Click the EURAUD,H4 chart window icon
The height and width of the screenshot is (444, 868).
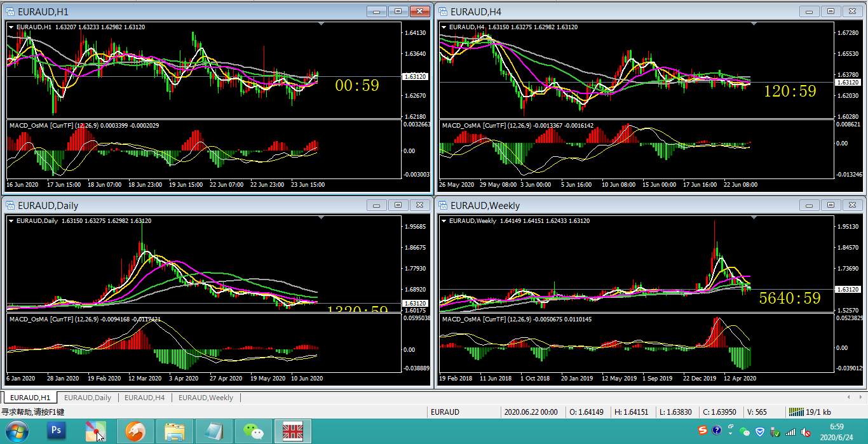point(444,11)
